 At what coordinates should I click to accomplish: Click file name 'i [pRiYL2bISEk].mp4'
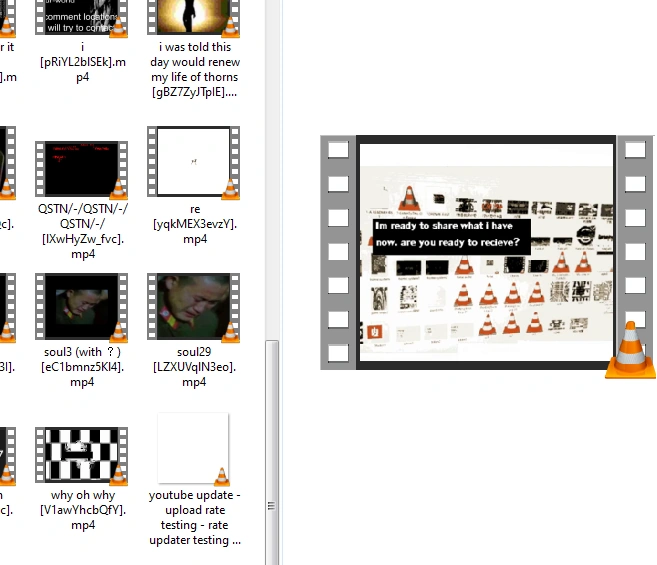83,62
